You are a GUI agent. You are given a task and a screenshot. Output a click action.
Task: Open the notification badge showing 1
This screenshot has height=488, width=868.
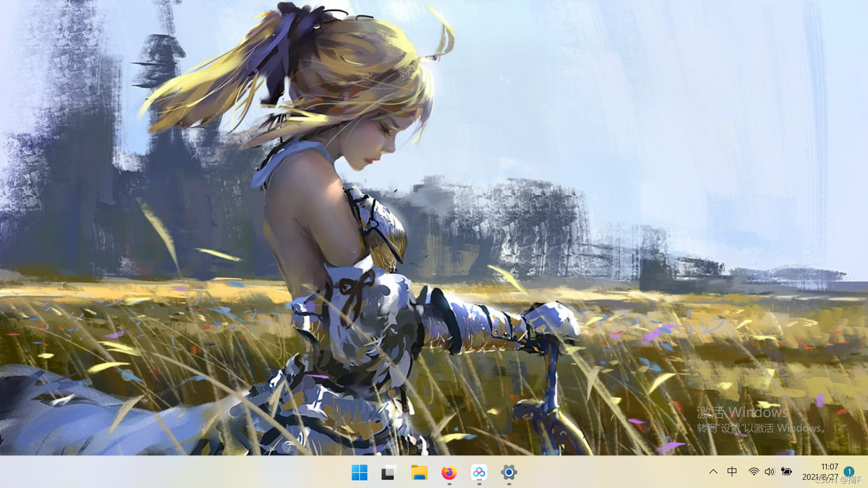coord(849,472)
